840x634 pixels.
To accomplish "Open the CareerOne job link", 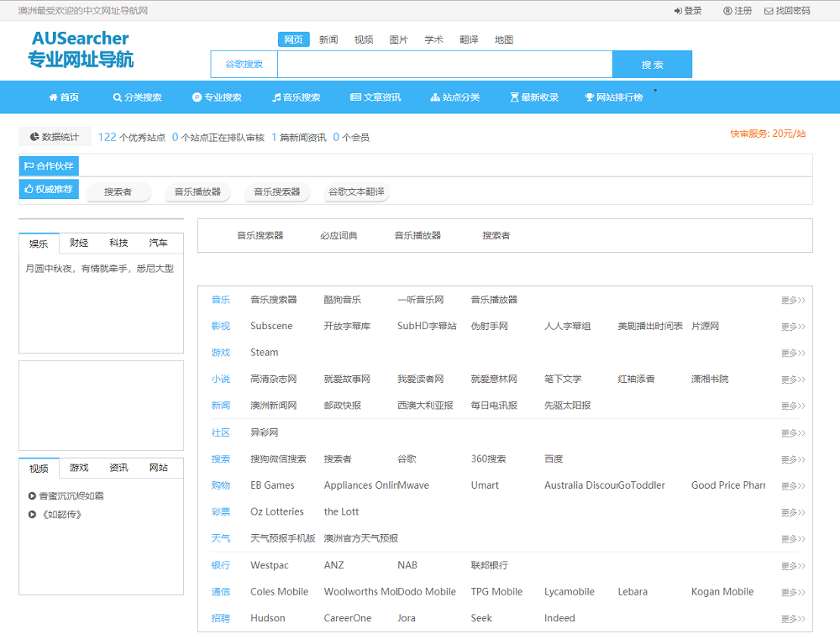I will [348, 619].
